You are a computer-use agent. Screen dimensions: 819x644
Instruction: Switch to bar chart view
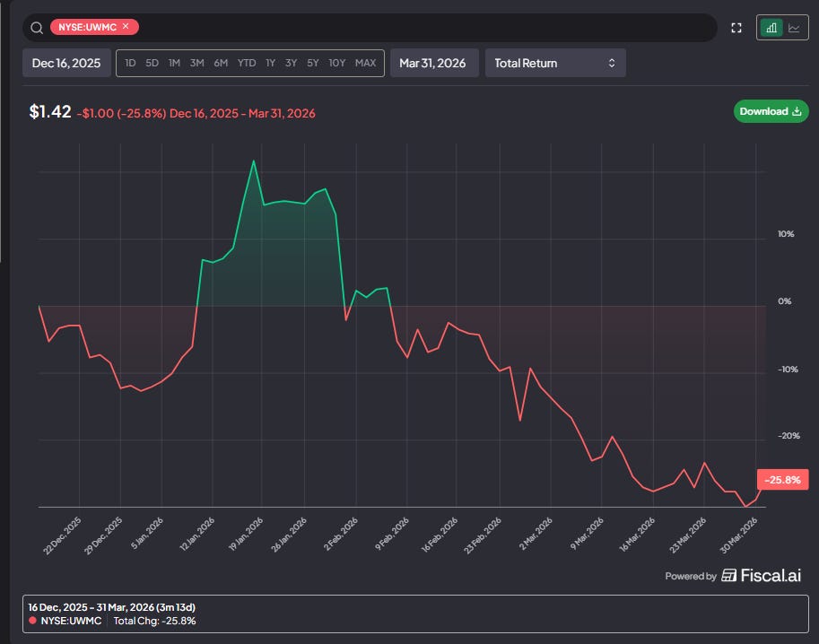pyautogui.click(x=771, y=28)
